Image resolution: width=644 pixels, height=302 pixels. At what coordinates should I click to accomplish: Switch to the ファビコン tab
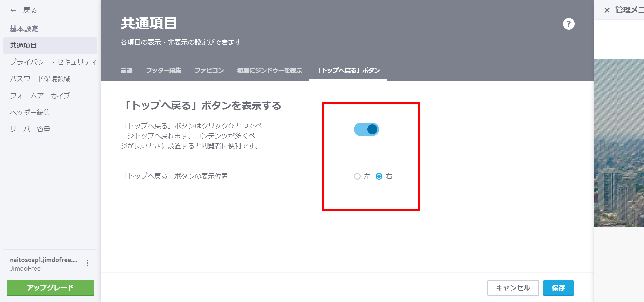click(x=209, y=70)
